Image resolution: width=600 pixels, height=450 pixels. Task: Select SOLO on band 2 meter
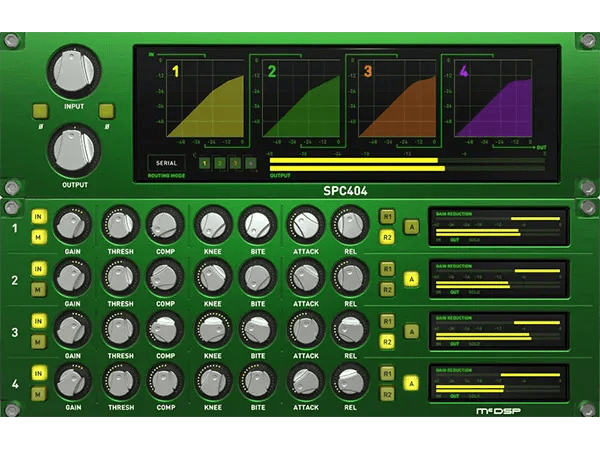point(474,292)
